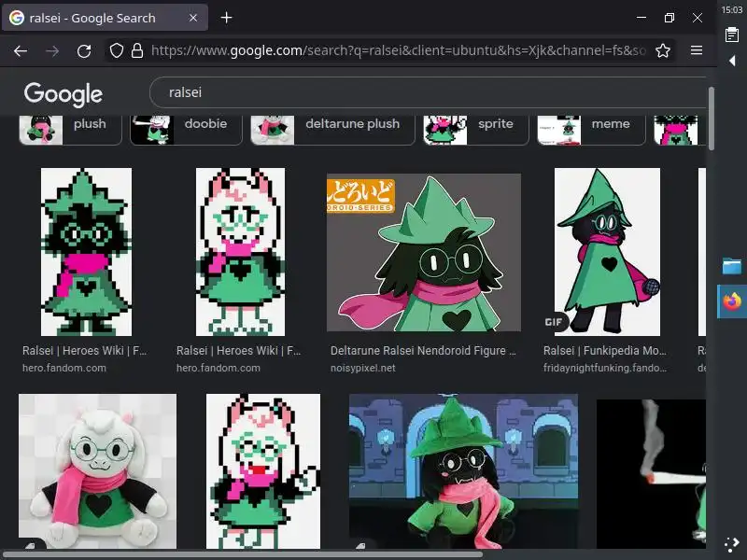The width and height of the screenshot is (747, 560).
Task: Open the laughing Ralsei pixel sprite image
Action: pyautogui.click(x=263, y=471)
